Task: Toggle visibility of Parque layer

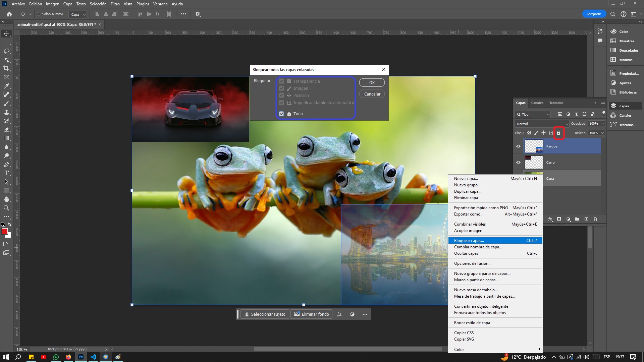Action: pos(518,146)
